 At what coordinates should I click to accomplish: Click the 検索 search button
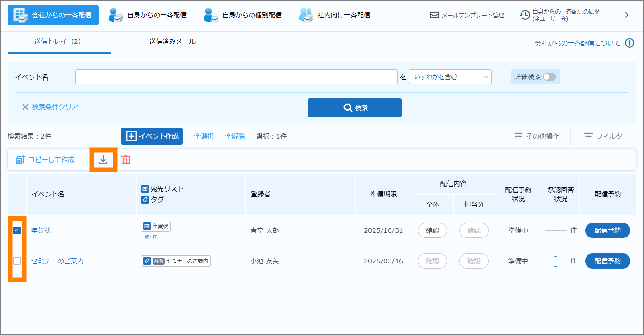coord(354,108)
